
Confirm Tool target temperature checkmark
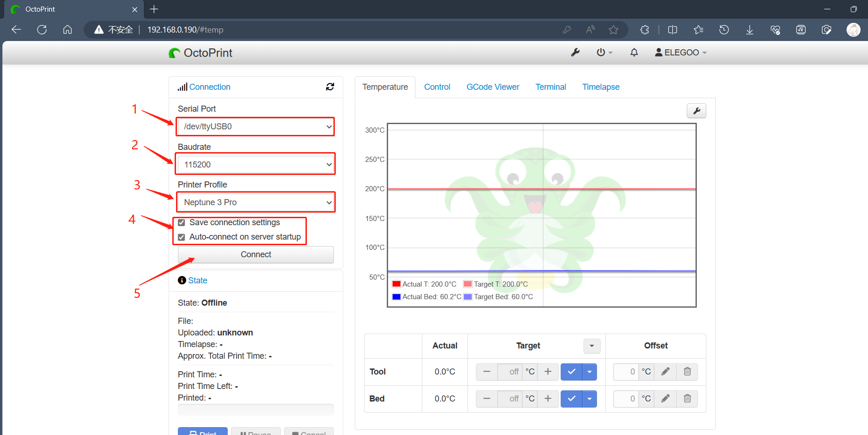(571, 372)
